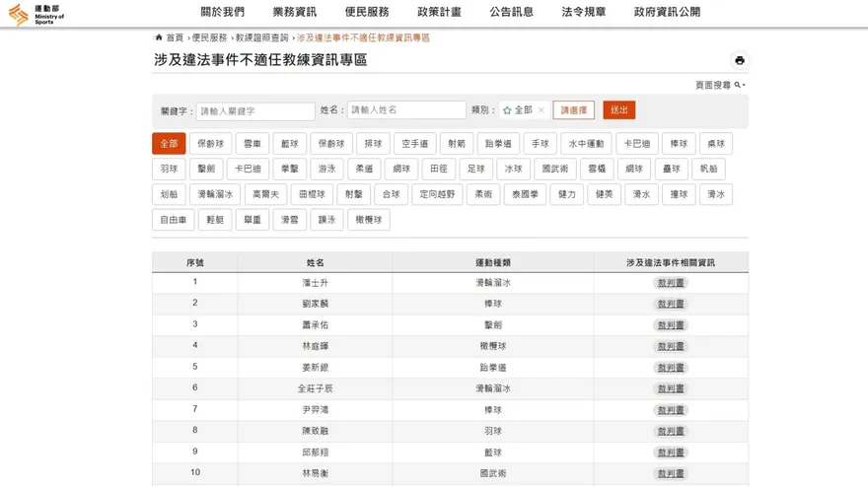Filter by 足球 category
Screen dimensions: 868x487
coord(476,169)
